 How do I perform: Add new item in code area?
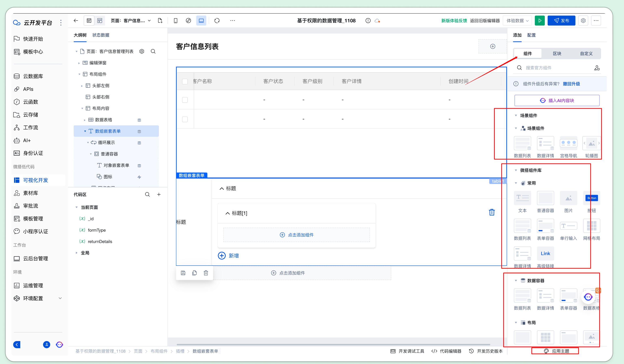[159, 194]
